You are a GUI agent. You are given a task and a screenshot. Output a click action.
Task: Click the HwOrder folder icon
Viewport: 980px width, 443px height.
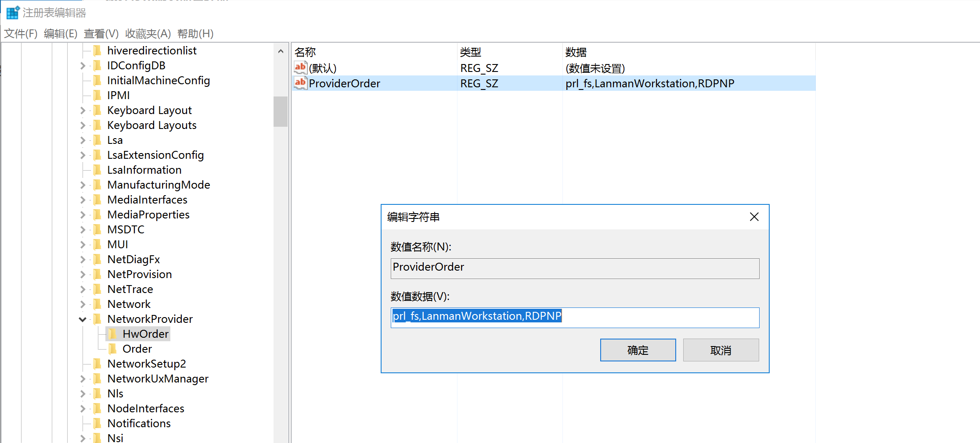pyautogui.click(x=113, y=334)
